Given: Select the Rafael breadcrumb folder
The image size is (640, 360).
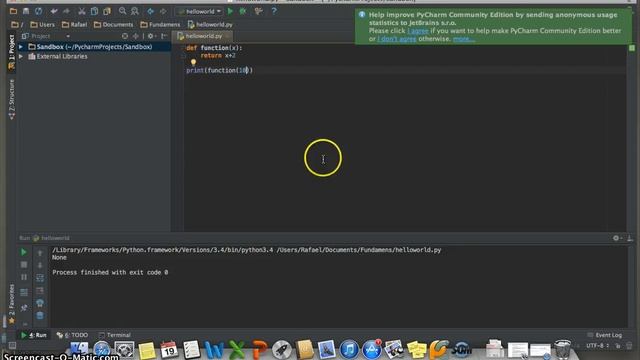Looking at the screenshot, I should 74,25.
